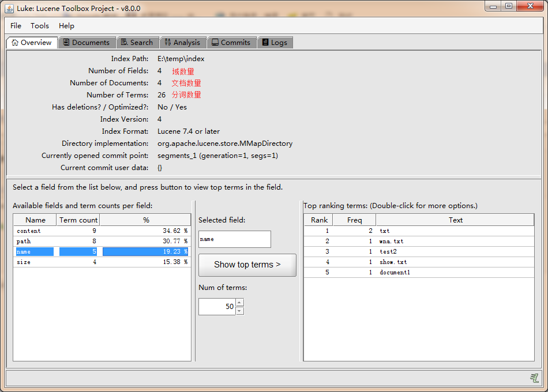Click the Analysis tab icon
The height and width of the screenshot is (392, 548).
click(x=168, y=42)
